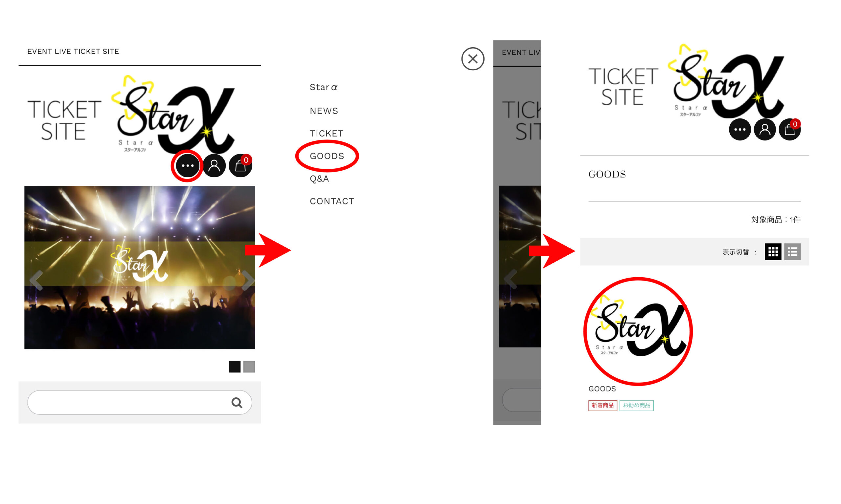Close the menu with the X button
The image size is (841, 504).
click(x=472, y=59)
